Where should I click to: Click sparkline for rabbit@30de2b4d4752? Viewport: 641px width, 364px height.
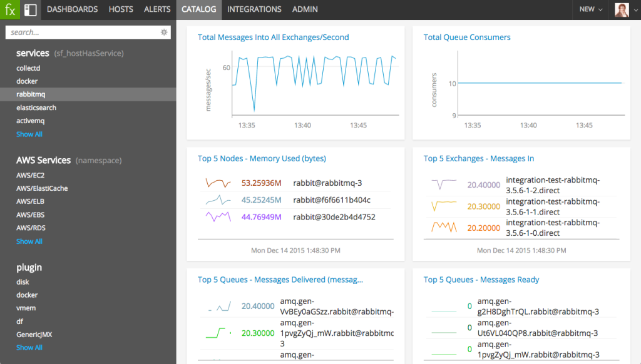coord(218,217)
